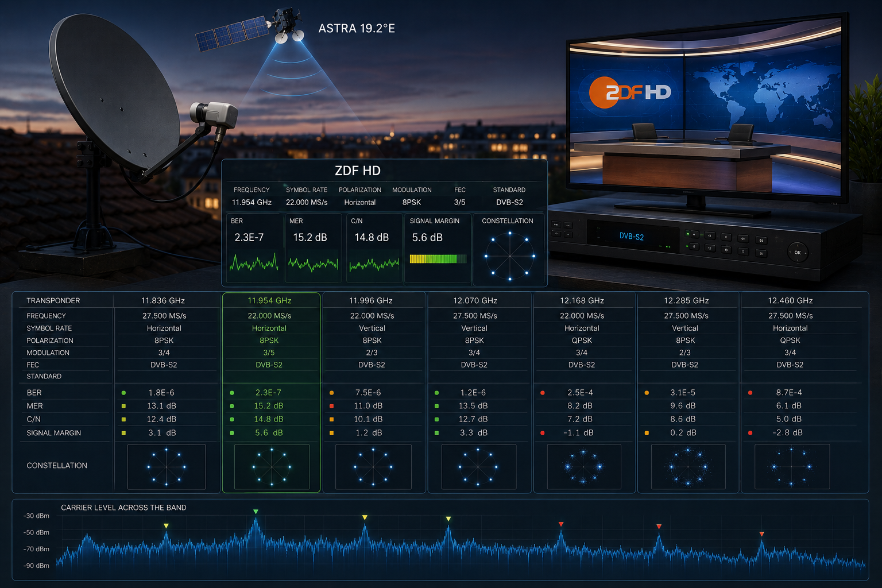The height and width of the screenshot is (588, 882).
Task: Open the constellation thumbnail under 12.168 GHz
Action: click(583, 467)
